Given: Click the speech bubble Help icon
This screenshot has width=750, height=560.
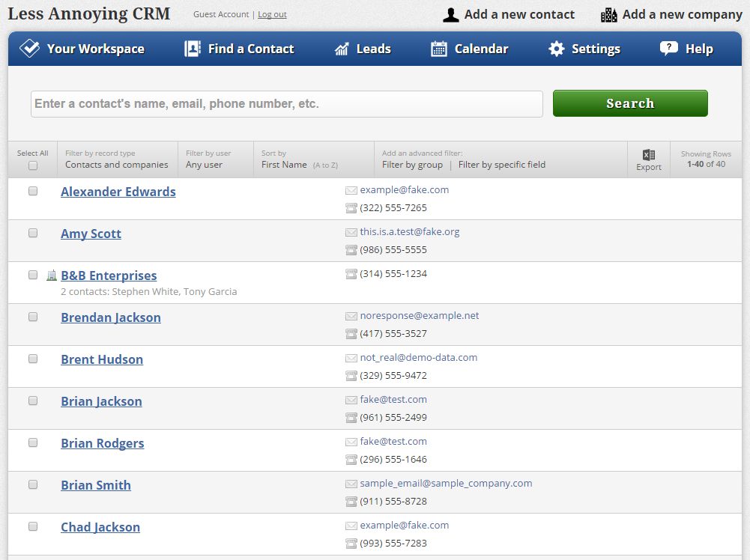Looking at the screenshot, I should coord(668,48).
